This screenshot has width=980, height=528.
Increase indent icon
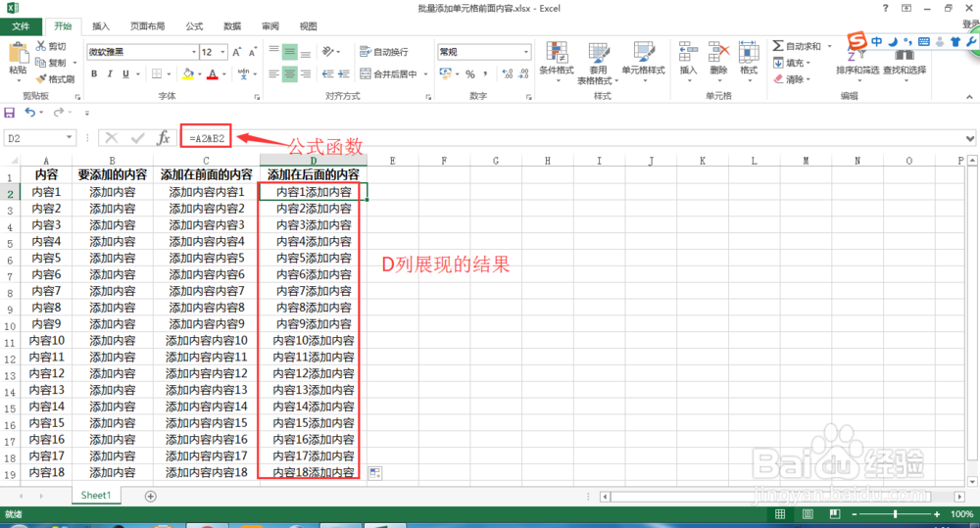[x=343, y=73]
